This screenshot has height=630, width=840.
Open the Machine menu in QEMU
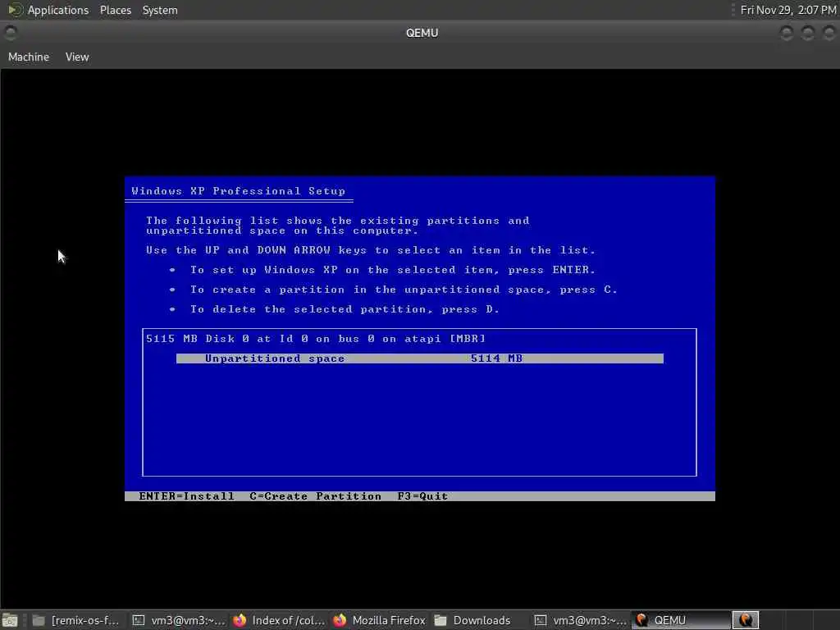coord(29,57)
